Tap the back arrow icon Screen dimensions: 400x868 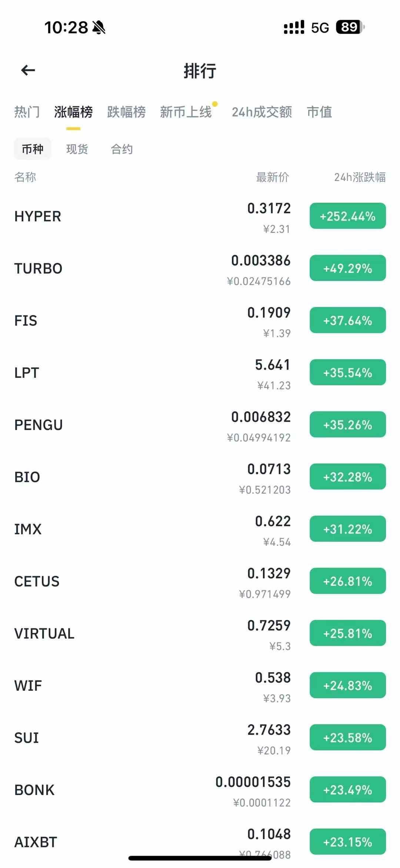[28, 70]
